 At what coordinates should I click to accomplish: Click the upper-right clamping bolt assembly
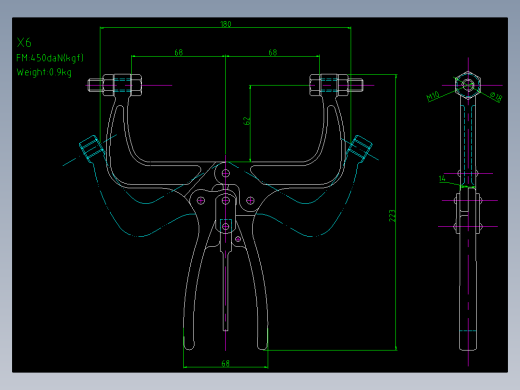[x=336, y=85]
